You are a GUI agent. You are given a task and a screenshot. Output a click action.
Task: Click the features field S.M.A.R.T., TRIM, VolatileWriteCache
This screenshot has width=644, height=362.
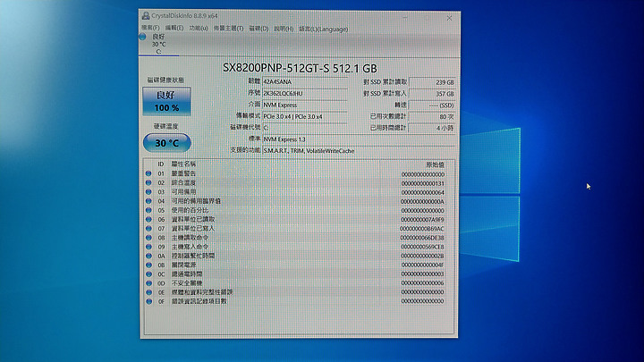click(359, 151)
